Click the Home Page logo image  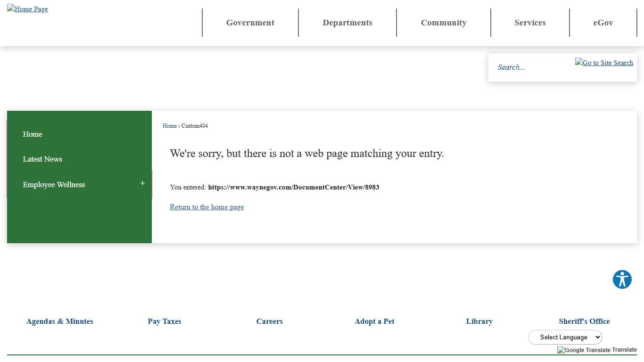tap(27, 9)
